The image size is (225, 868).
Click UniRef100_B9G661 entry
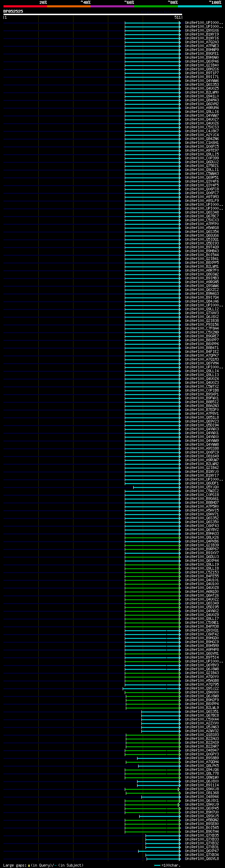202,499
